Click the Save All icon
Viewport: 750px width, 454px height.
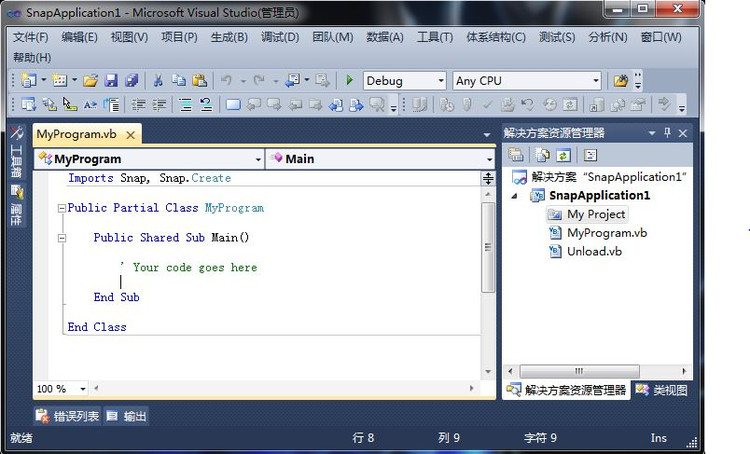(131, 81)
